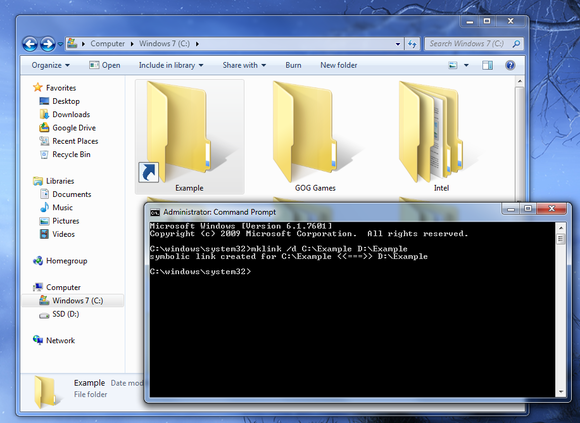Viewport: 580px width, 423px height.
Task: Go back with the Explorer Back arrow
Action: pos(30,44)
